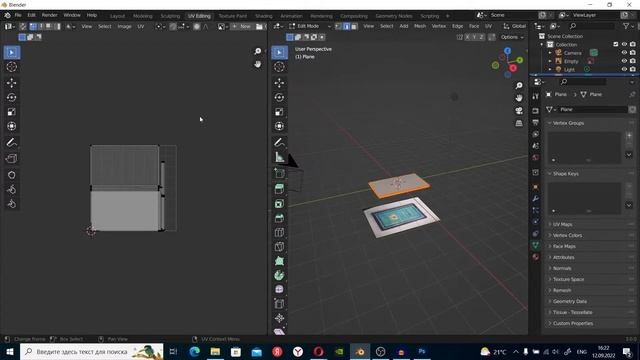640x360 pixels.
Task: Open the Edit Mode dropdown
Action: tap(310, 26)
